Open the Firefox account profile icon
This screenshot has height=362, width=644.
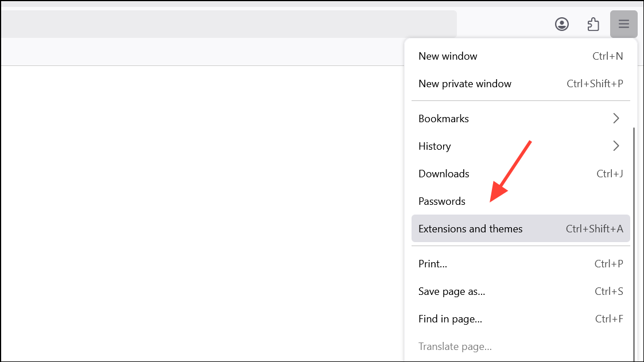point(561,24)
